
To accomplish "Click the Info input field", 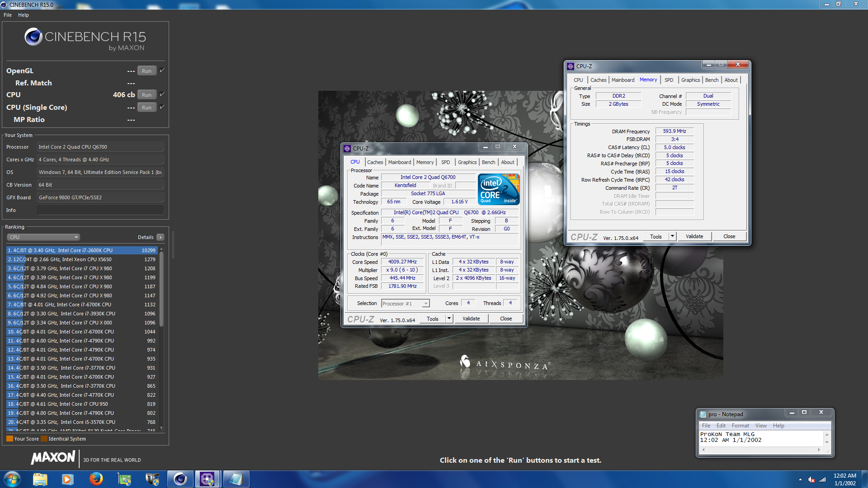I will (100, 210).
